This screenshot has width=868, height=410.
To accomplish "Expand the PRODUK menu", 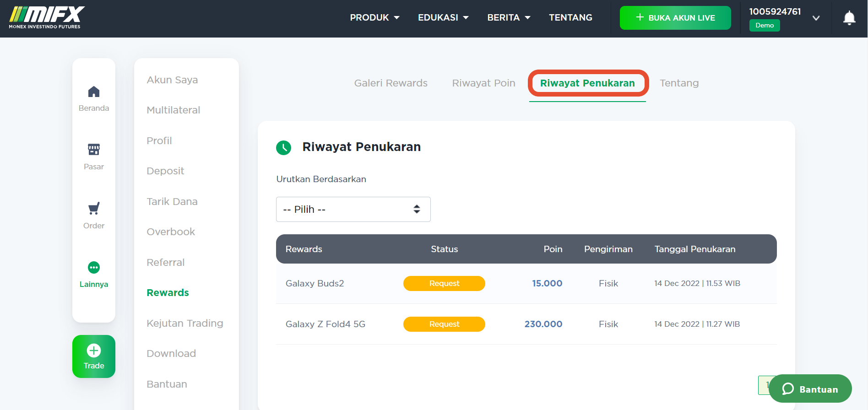I will point(374,17).
